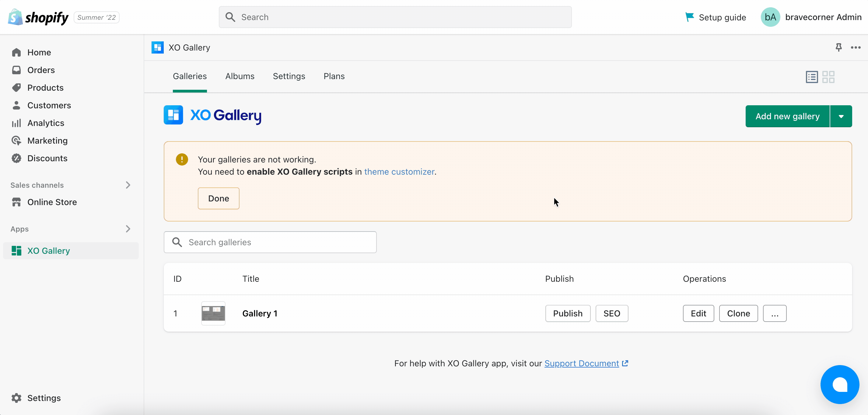
Task: Click the Operations column header
Action: pos(704,279)
